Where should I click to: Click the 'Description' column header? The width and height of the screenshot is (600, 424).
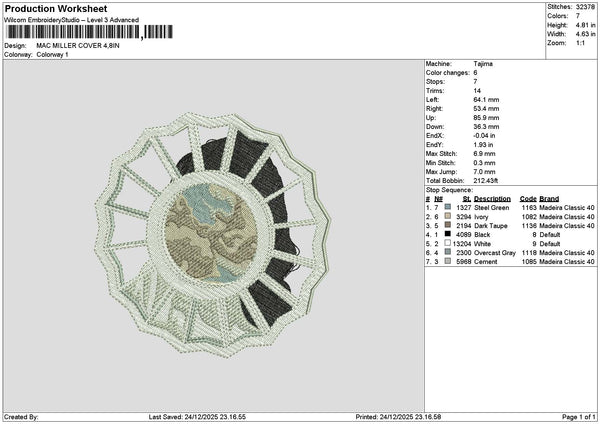(492, 199)
